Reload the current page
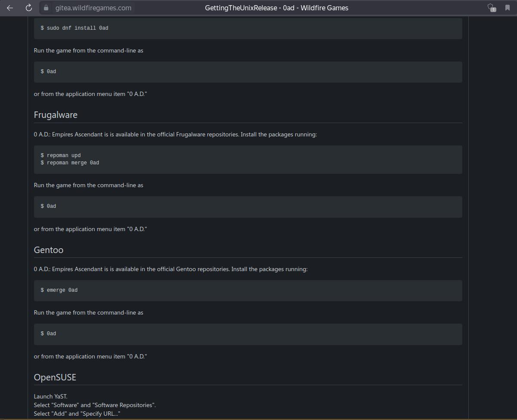The width and height of the screenshot is (517, 420). (x=29, y=8)
